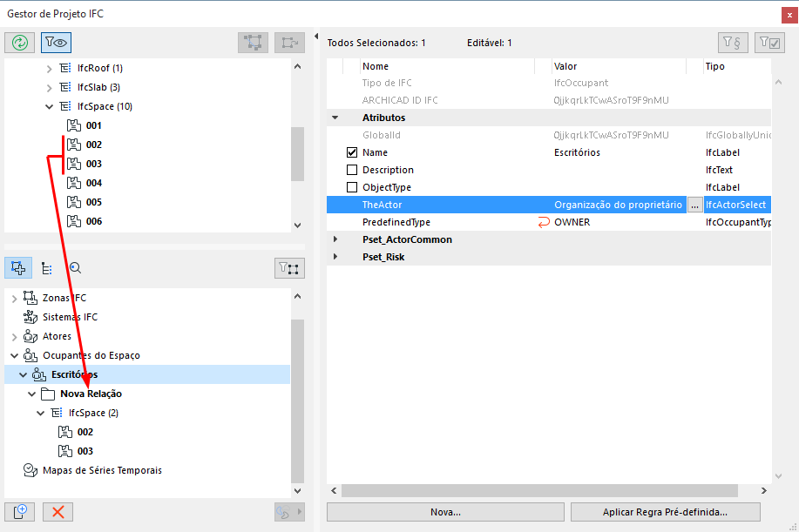Expand the Pset_ActorCommon property group
The width and height of the screenshot is (799, 532).
335,239
